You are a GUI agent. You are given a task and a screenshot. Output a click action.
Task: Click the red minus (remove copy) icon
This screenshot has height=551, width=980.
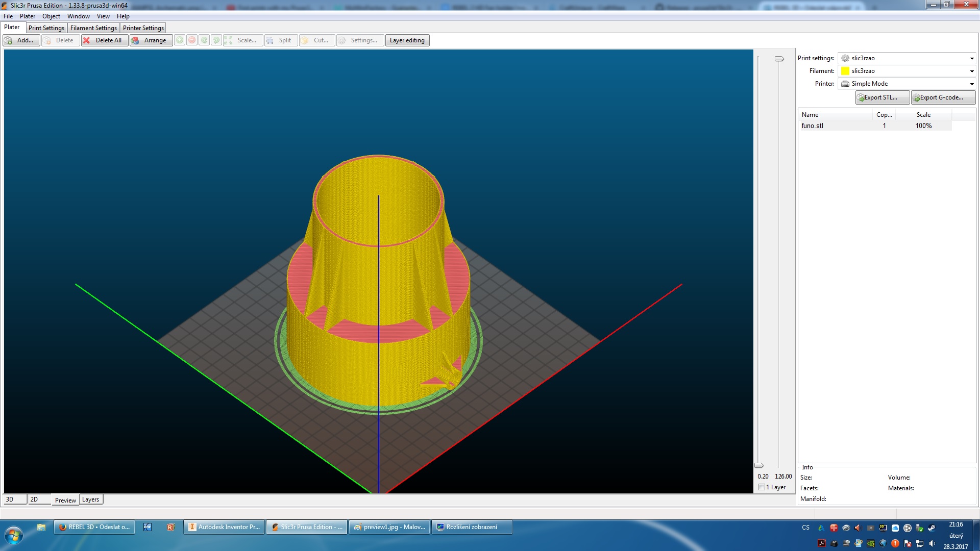pyautogui.click(x=192, y=40)
